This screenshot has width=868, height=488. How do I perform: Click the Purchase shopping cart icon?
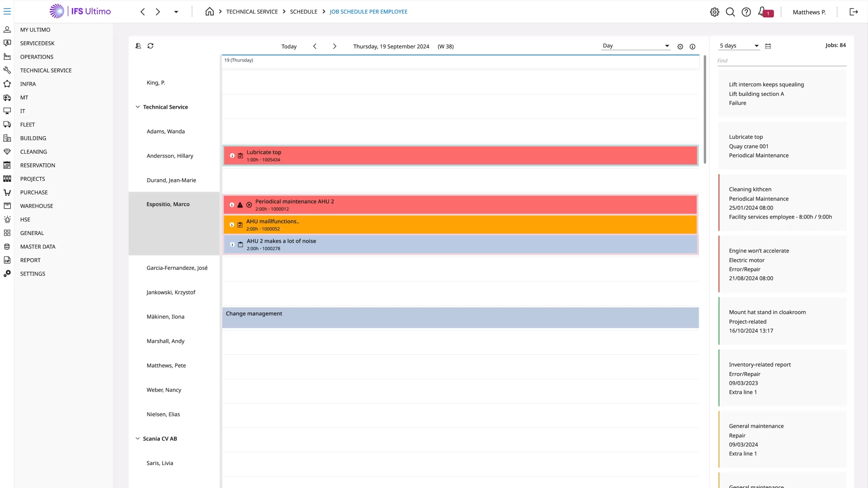tap(8, 192)
